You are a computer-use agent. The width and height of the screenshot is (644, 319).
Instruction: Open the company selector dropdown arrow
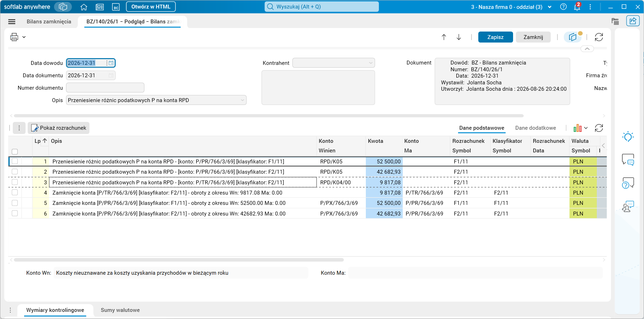[550, 7]
